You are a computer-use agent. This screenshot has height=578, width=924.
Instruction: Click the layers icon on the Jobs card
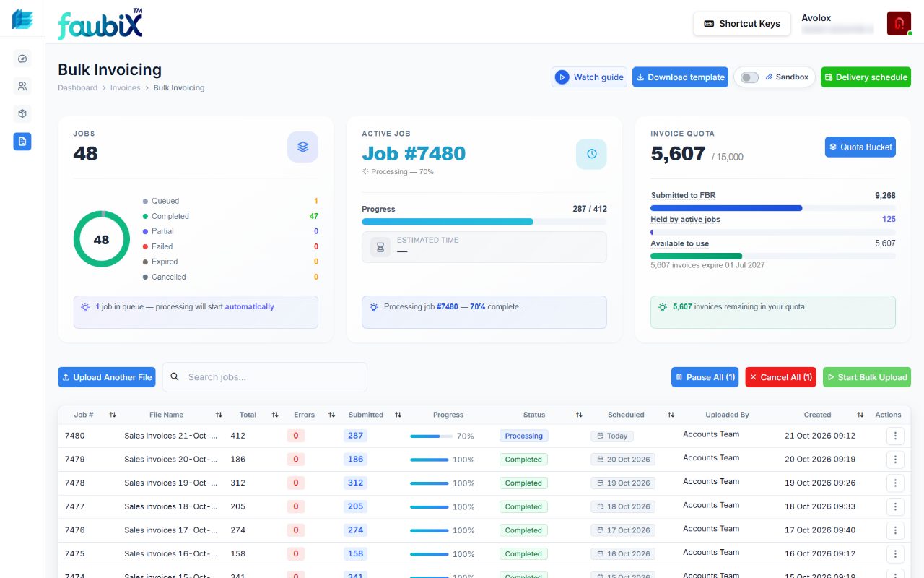(x=302, y=147)
